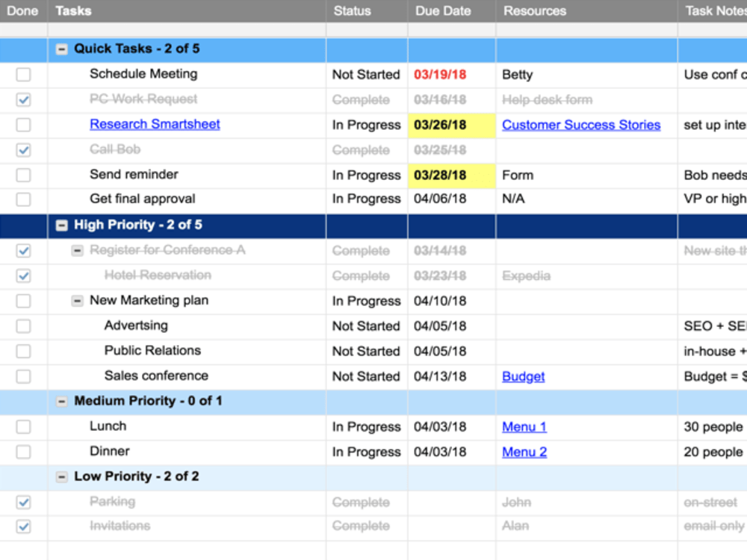This screenshot has width=747, height=560.
Task: Select the struck-through Invitations task cell
Action: [x=187, y=528]
